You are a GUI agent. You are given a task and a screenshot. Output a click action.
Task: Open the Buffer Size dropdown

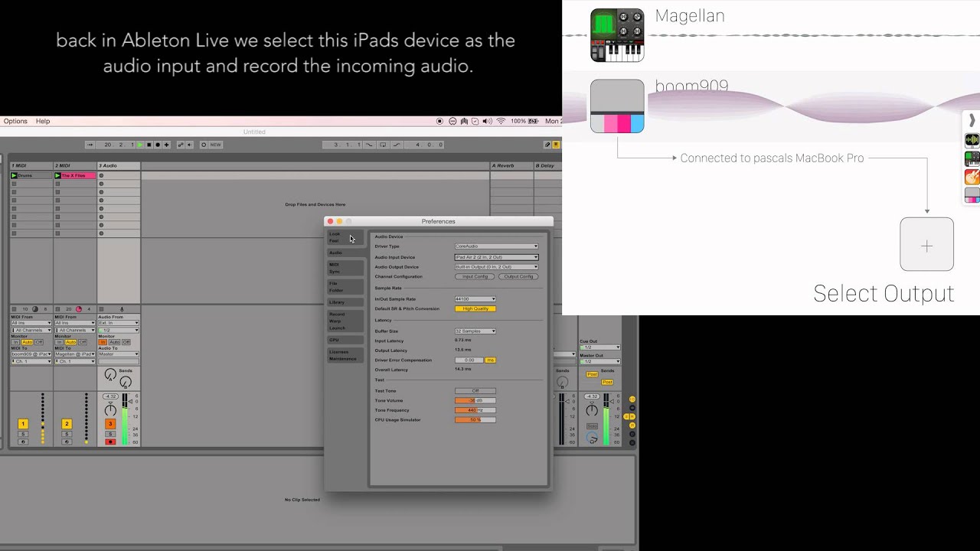(475, 331)
